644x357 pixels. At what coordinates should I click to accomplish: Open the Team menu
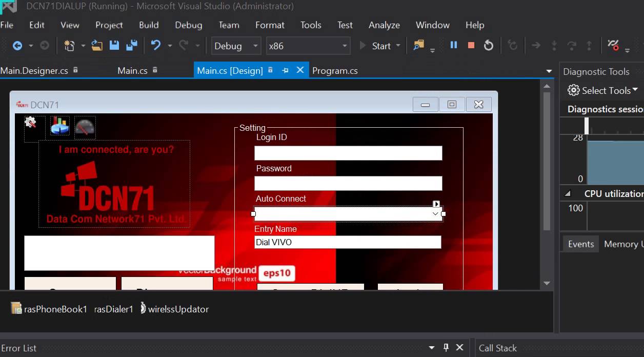click(x=229, y=25)
